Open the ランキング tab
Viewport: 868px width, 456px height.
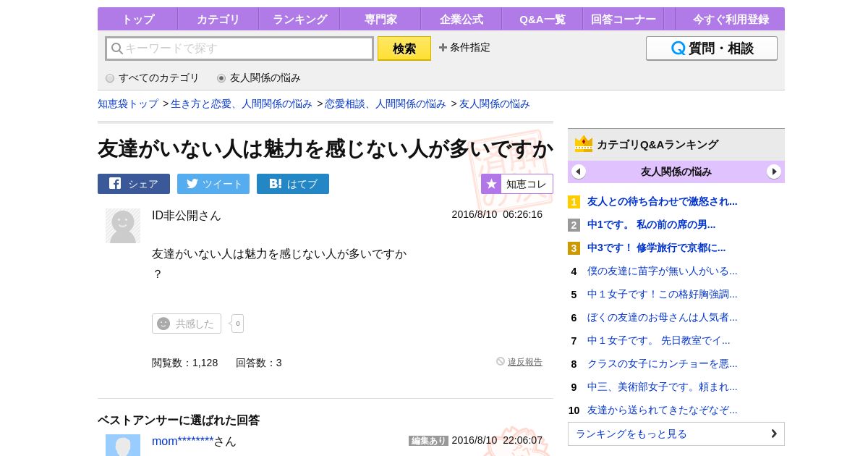299,19
